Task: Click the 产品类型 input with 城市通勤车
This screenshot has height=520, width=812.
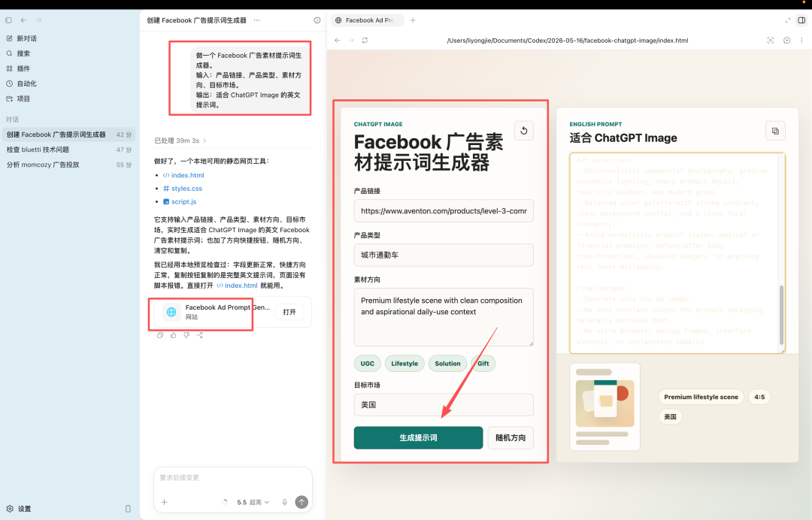Action: [x=444, y=255]
